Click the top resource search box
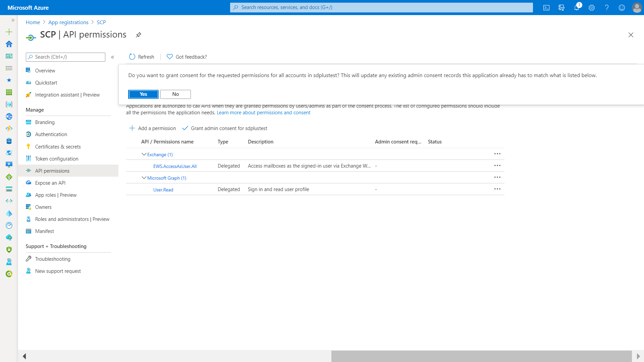The image size is (644, 362). point(381,7)
